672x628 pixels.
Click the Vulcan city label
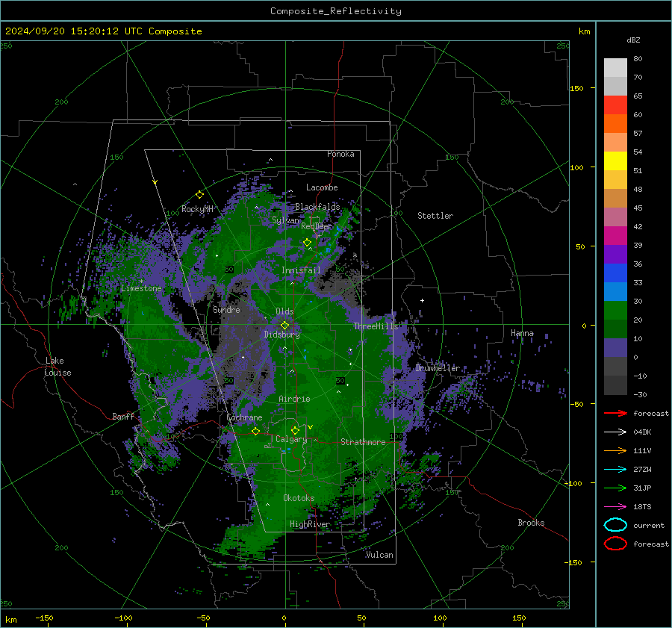click(379, 555)
